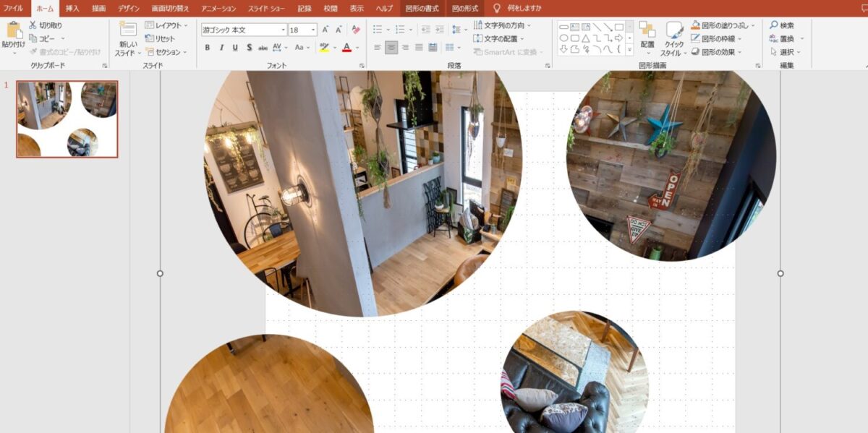Decrease font size with smaller A icon
The width and height of the screenshot is (868, 433).
pyautogui.click(x=339, y=30)
